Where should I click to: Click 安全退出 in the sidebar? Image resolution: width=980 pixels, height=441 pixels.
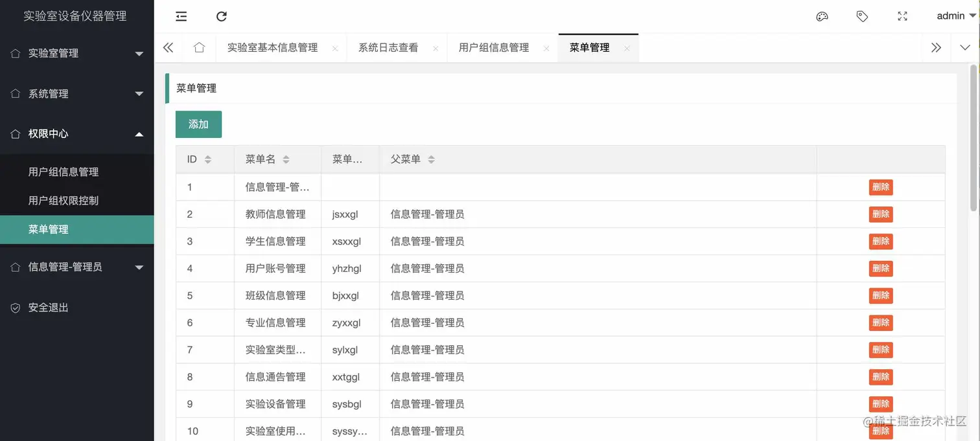pos(77,308)
